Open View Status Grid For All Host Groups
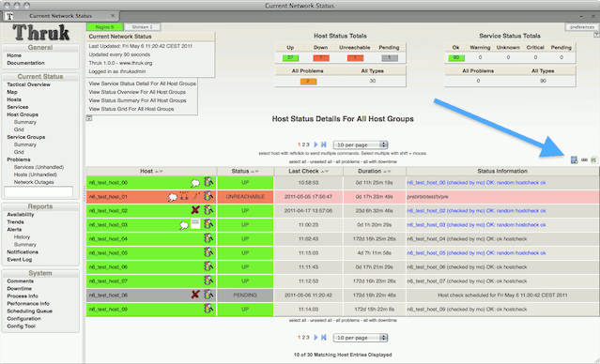The width and height of the screenshot is (600, 364). (x=131, y=109)
